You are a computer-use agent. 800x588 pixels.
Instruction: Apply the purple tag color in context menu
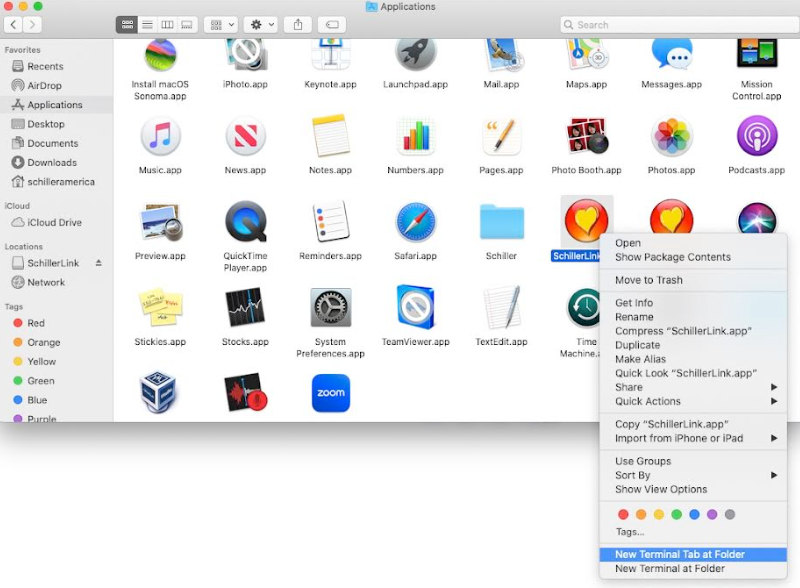[712, 514]
